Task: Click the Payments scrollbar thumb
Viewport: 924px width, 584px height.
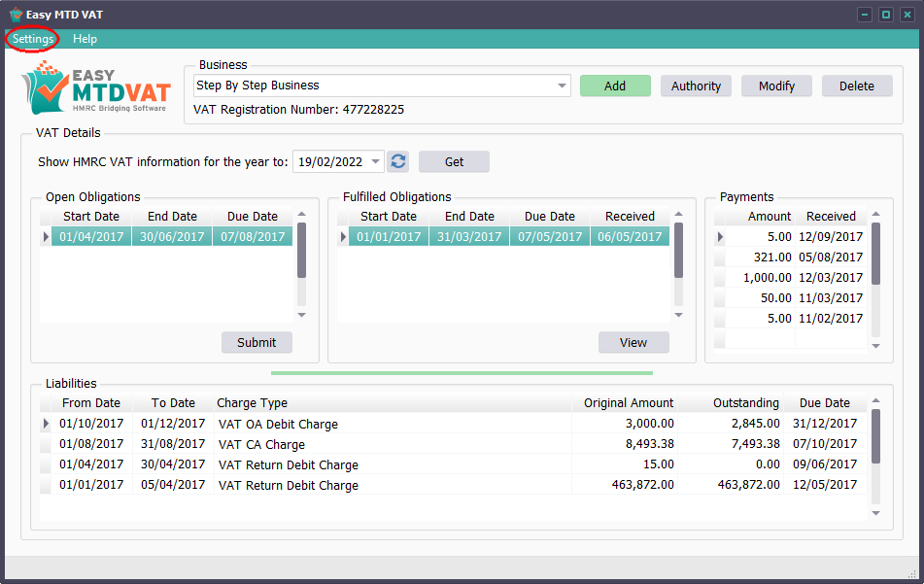Action: pos(876,254)
